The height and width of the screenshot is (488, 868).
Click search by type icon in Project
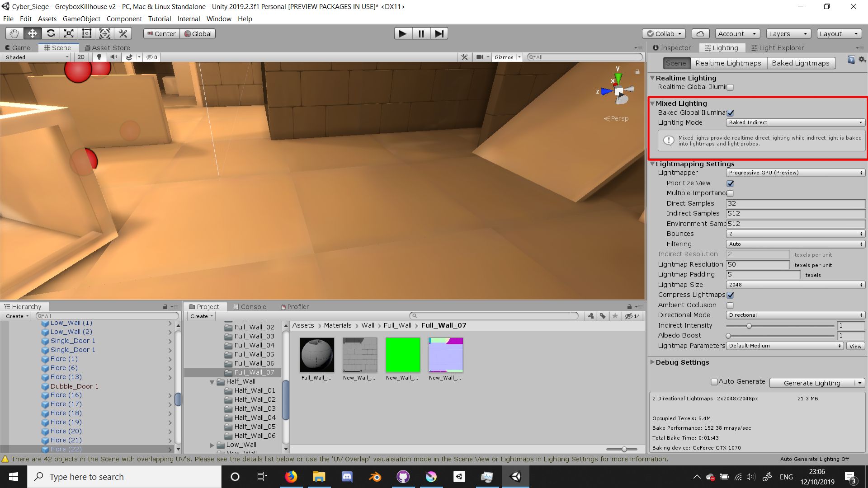(591, 316)
